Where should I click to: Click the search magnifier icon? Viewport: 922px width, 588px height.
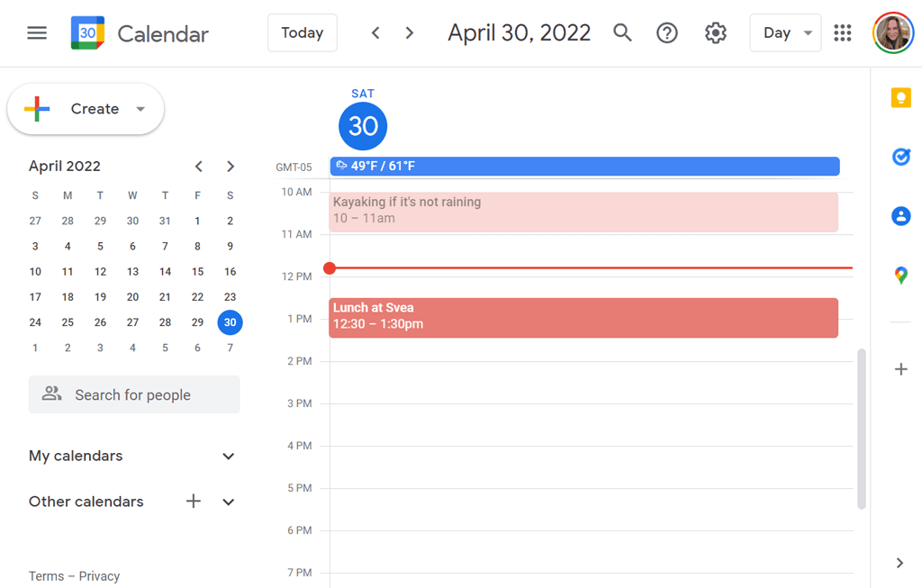coord(622,33)
